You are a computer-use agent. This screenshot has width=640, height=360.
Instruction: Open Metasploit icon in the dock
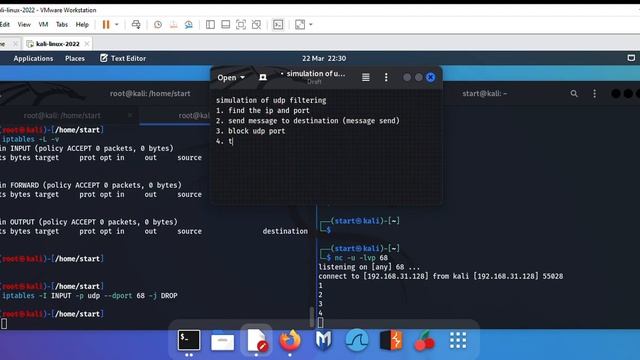click(323, 340)
